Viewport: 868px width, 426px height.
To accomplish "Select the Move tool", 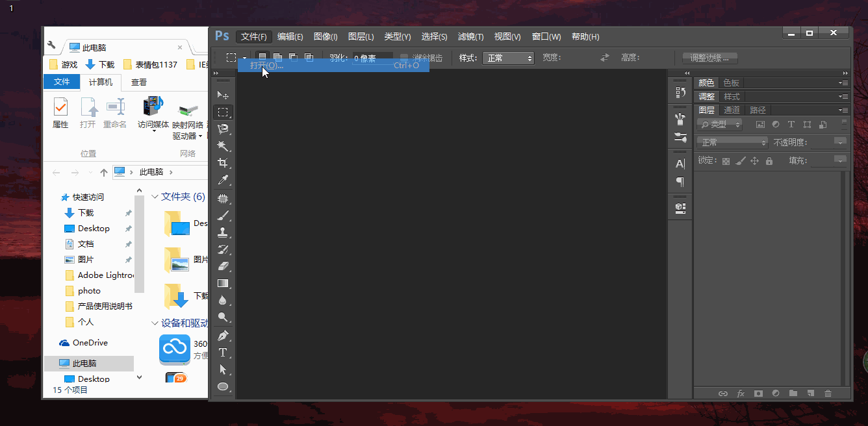I will click(x=223, y=95).
